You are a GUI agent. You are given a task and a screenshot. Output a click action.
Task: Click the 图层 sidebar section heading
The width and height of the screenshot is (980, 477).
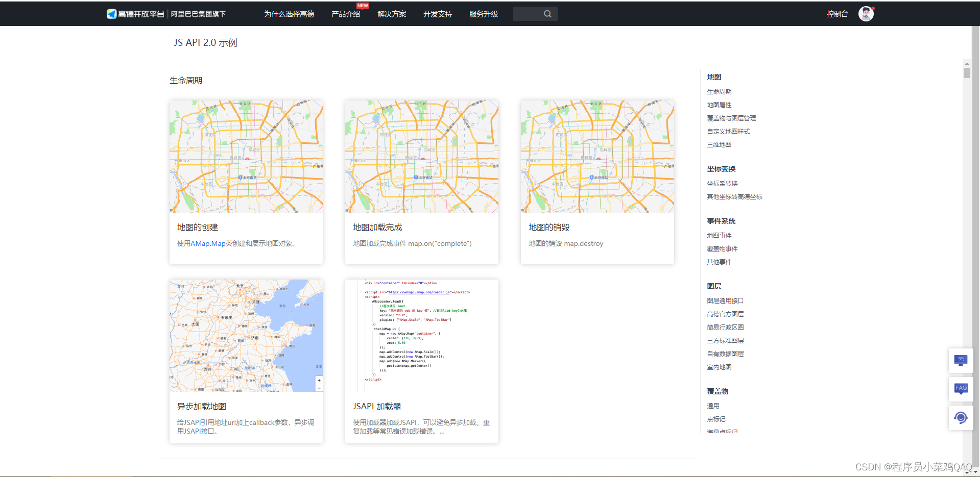[x=714, y=286]
